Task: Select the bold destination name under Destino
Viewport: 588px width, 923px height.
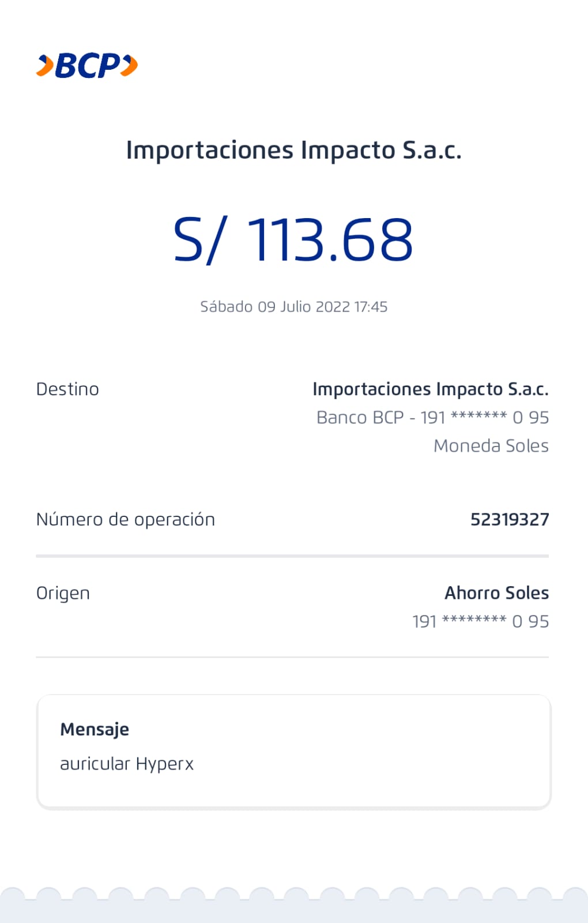Action: pos(430,389)
